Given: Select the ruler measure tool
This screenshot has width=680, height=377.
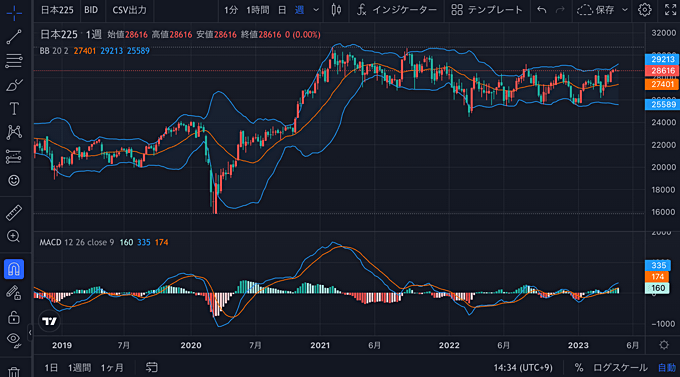Looking at the screenshot, I should pos(14,213).
